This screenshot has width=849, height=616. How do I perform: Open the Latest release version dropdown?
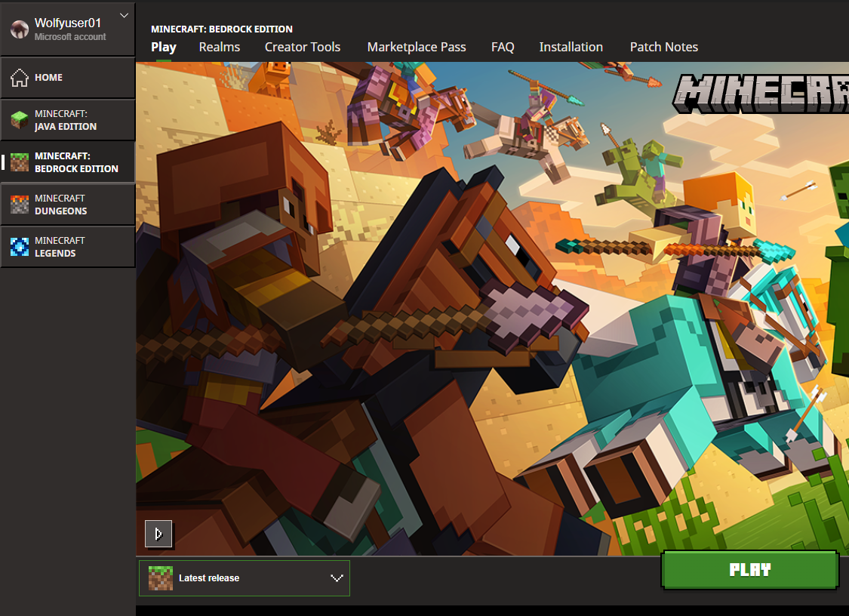click(245, 578)
